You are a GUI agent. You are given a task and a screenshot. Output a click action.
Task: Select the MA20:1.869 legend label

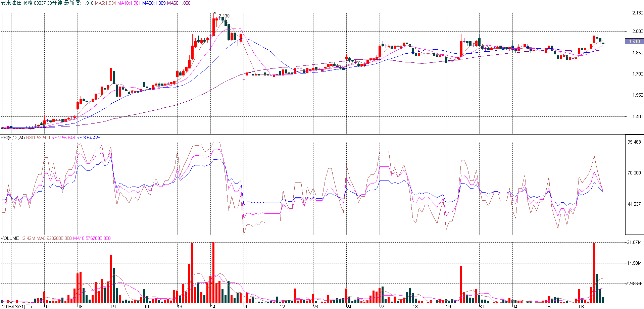(x=154, y=3)
